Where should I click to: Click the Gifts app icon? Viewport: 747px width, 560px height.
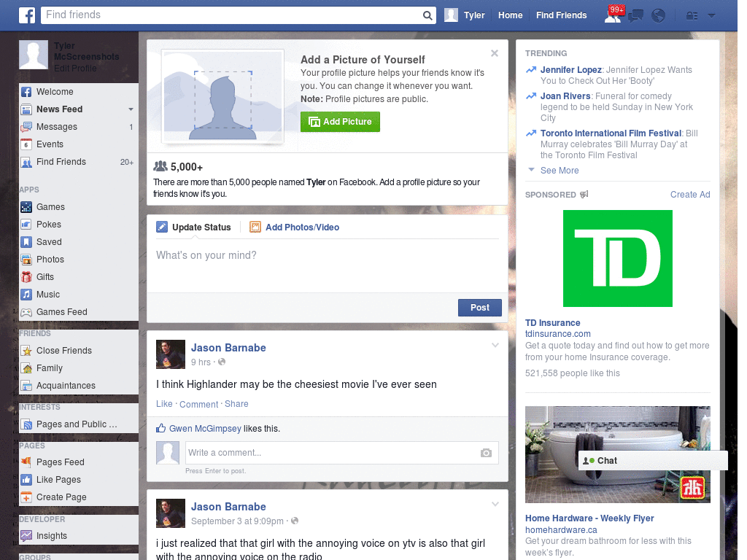point(26,277)
